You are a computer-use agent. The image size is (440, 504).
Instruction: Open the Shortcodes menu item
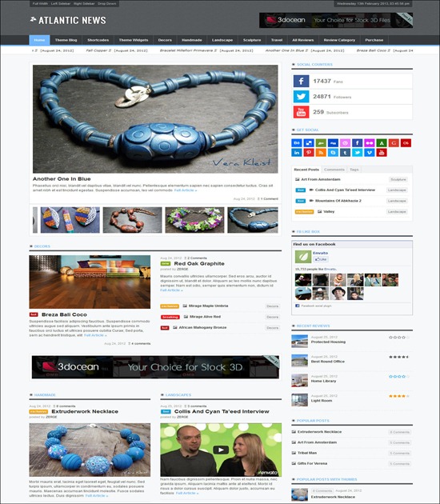pos(98,40)
